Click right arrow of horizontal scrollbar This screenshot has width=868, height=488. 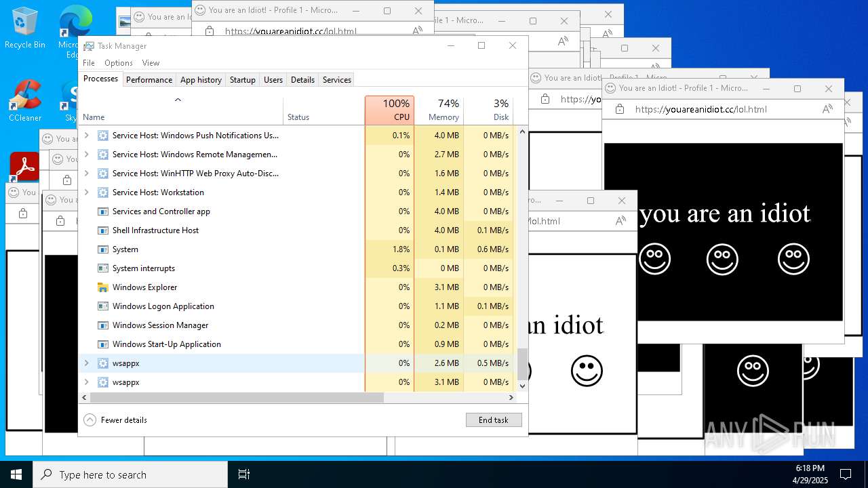[511, 398]
